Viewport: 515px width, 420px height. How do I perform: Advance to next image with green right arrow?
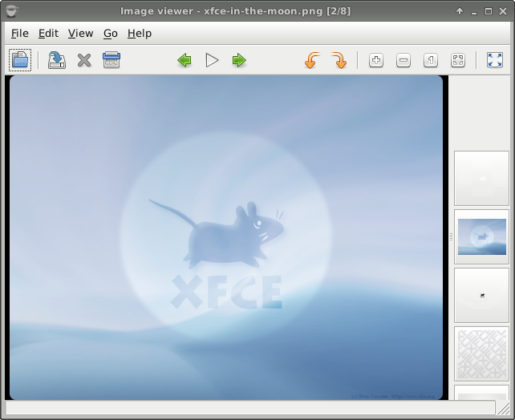pos(239,60)
